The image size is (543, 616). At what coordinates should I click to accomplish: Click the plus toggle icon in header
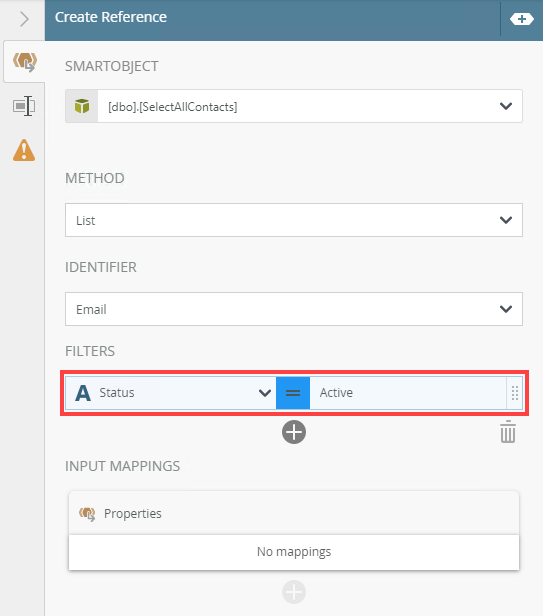coord(521,19)
